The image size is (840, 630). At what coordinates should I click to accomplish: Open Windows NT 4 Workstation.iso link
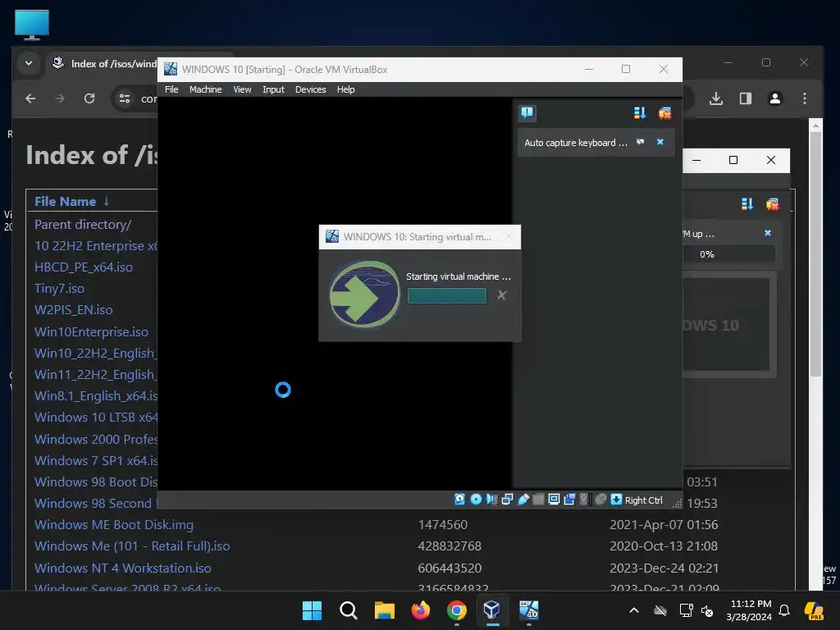(123, 568)
